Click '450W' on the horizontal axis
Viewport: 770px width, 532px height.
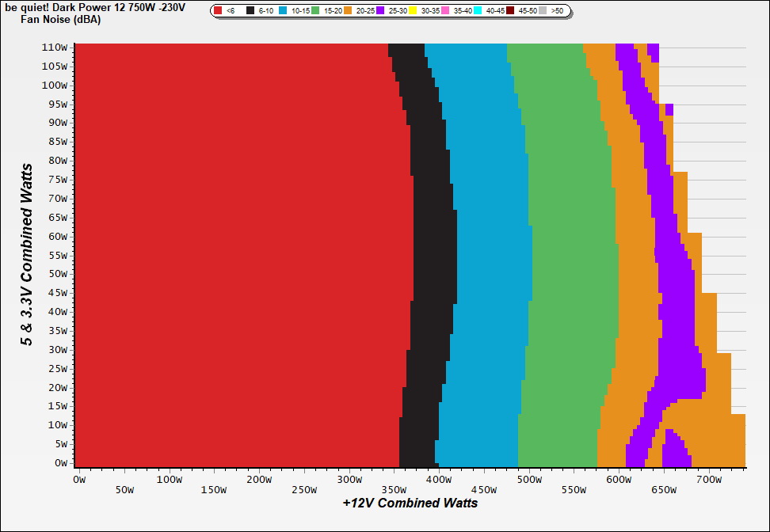tap(484, 490)
